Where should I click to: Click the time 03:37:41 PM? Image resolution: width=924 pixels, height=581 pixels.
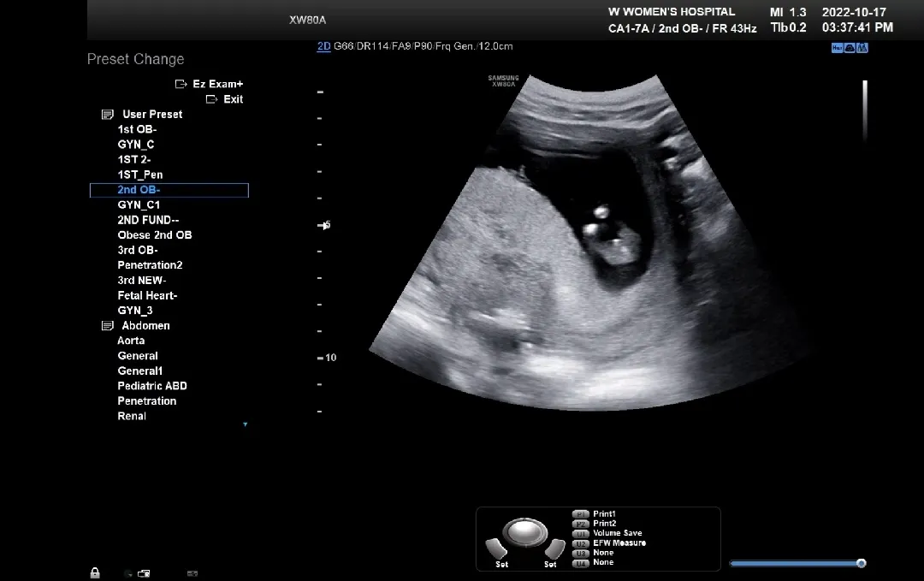(x=857, y=27)
